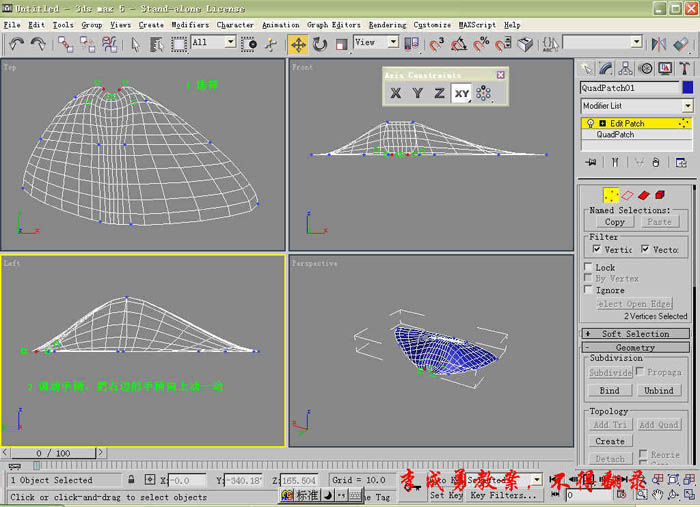Enable Ignore Backfacing checkbox
Screen dimensions: 700x507
tap(588, 290)
